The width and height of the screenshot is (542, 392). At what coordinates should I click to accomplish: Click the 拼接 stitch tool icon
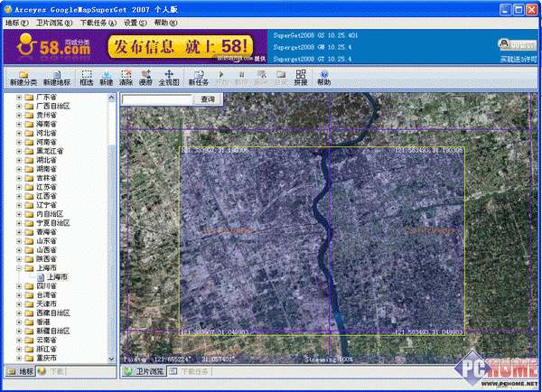click(300, 77)
